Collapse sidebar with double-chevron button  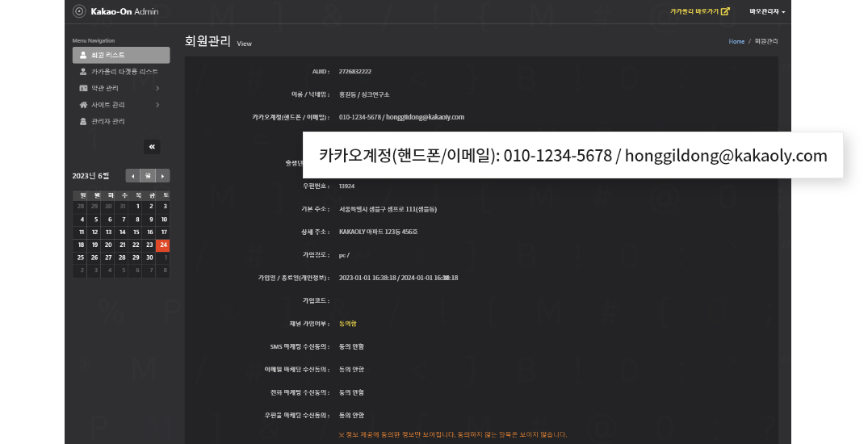tap(153, 146)
